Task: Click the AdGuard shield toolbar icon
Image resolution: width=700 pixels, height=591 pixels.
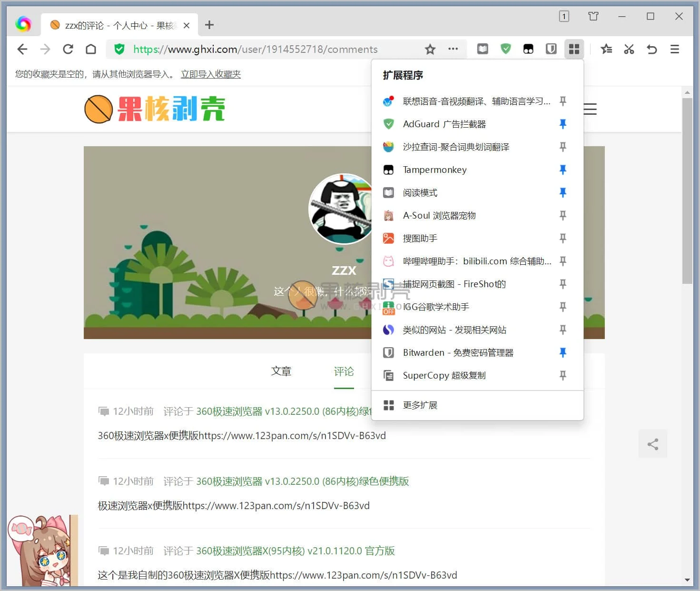Action: [x=505, y=49]
